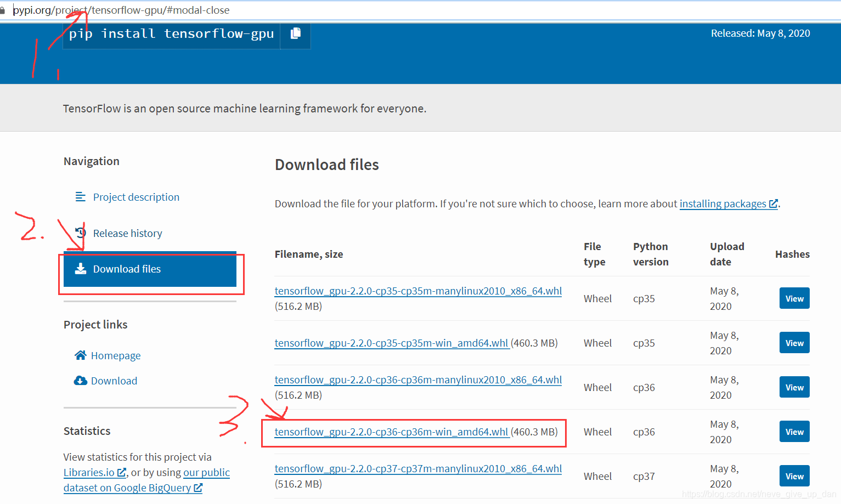Download the cp36 manylinux2010_x86_64 wheel file

coord(418,380)
